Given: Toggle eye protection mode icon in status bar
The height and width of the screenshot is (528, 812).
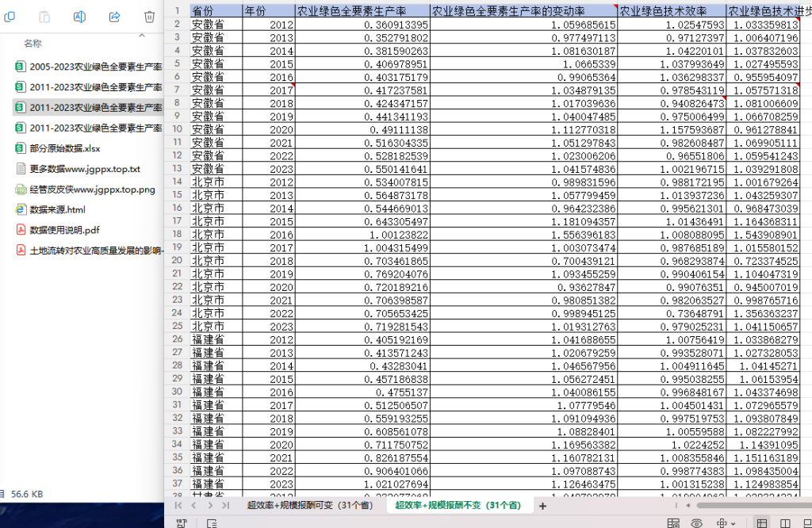Looking at the screenshot, I should click(x=697, y=523).
